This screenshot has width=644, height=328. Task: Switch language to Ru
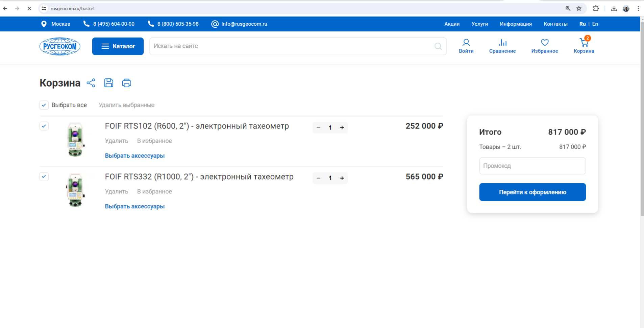(583, 24)
